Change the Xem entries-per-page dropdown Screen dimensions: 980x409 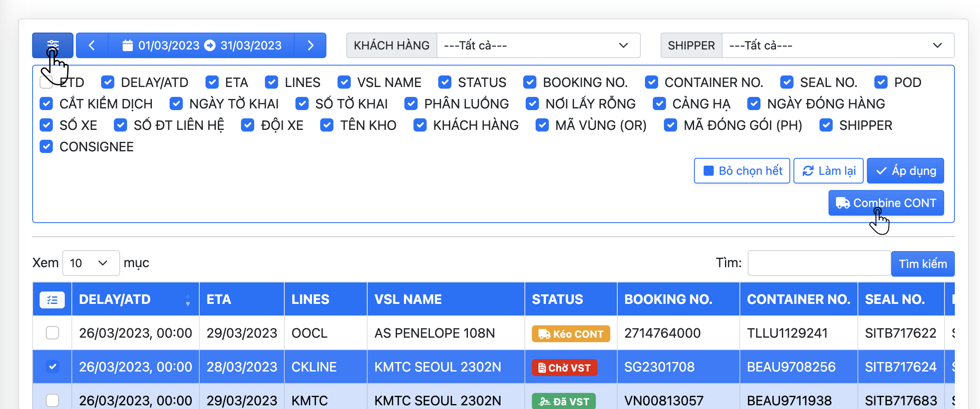pyautogui.click(x=91, y=263)
